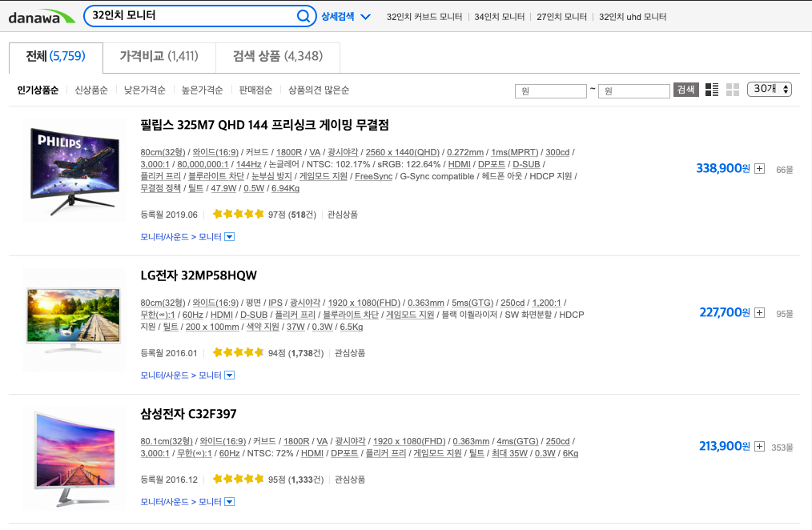Sort by 높은가격순

click(x=202, y=90)
